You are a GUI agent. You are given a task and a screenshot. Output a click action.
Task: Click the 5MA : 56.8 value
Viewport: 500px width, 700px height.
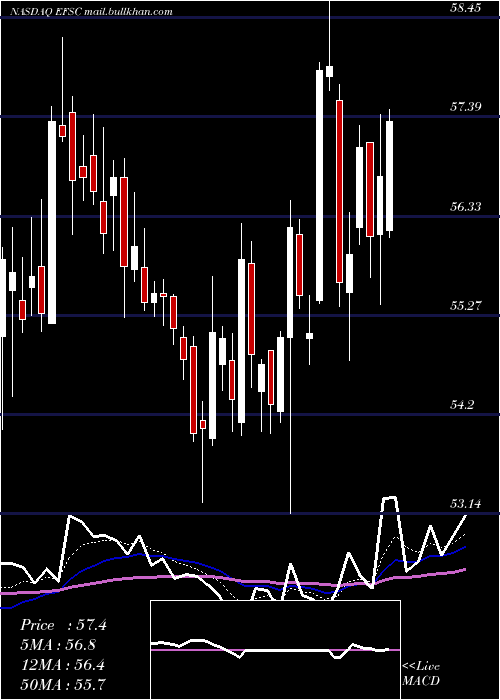[x=58, y=645]
